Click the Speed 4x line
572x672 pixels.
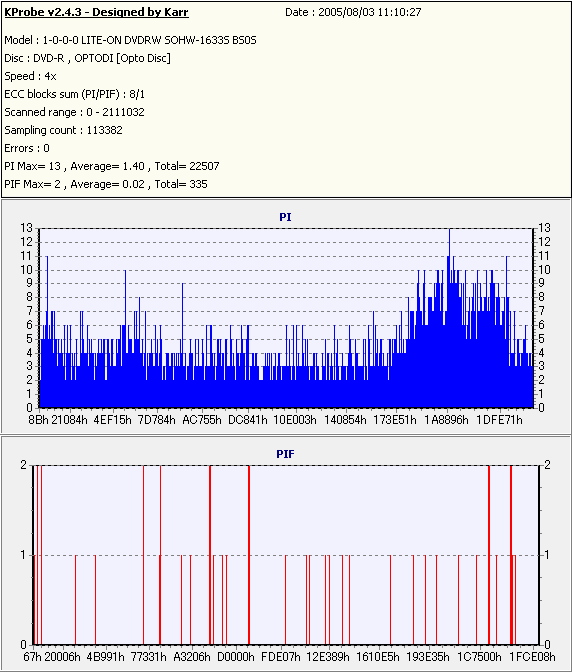(x=30, y=76)
